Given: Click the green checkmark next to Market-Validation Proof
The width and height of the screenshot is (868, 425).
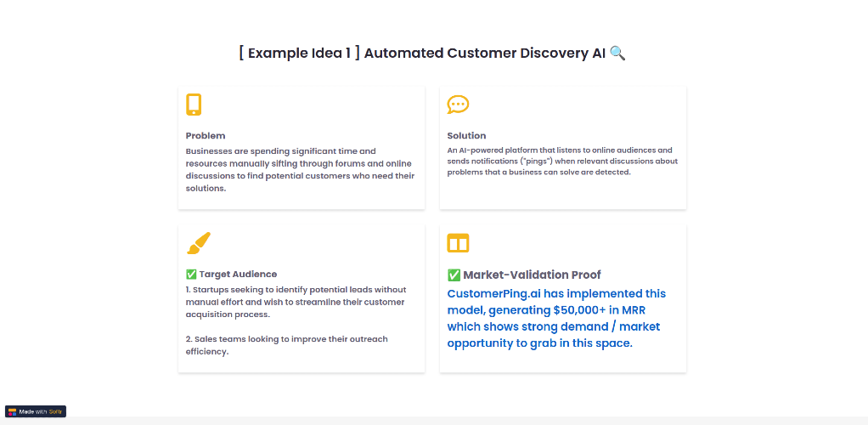Looking at the screenshot, I should (x=454, y=275).
